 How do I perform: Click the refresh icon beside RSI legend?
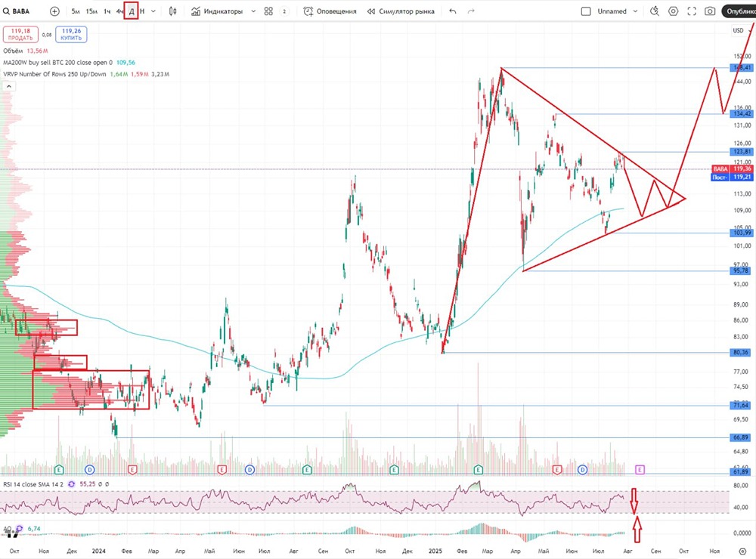click(71, 483)
